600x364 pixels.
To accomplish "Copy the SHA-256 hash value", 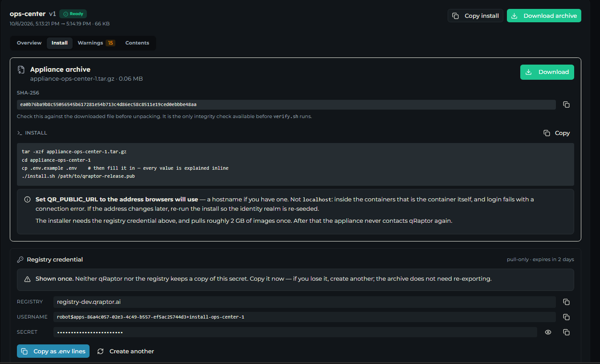I will [x=566, y=105].
